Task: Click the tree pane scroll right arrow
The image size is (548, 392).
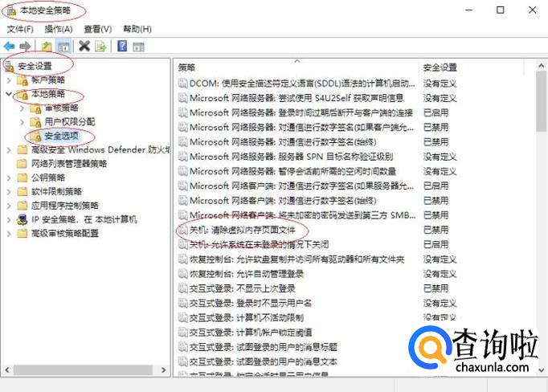Action: [x=164, y=370]
